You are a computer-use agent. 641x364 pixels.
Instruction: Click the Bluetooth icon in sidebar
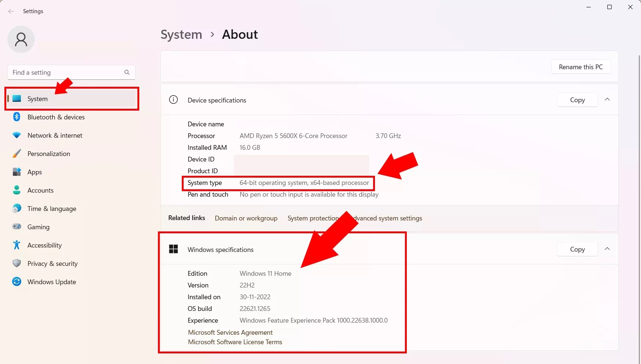pos(16,117)
